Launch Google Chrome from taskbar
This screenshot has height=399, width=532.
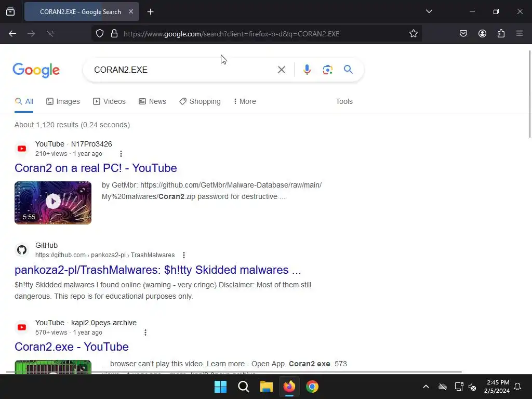coord(312,387)
